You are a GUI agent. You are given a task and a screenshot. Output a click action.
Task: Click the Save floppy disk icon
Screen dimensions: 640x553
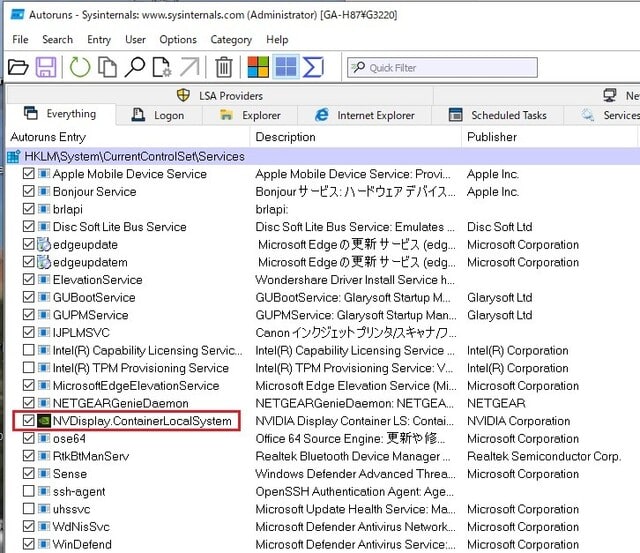[46, 67]
